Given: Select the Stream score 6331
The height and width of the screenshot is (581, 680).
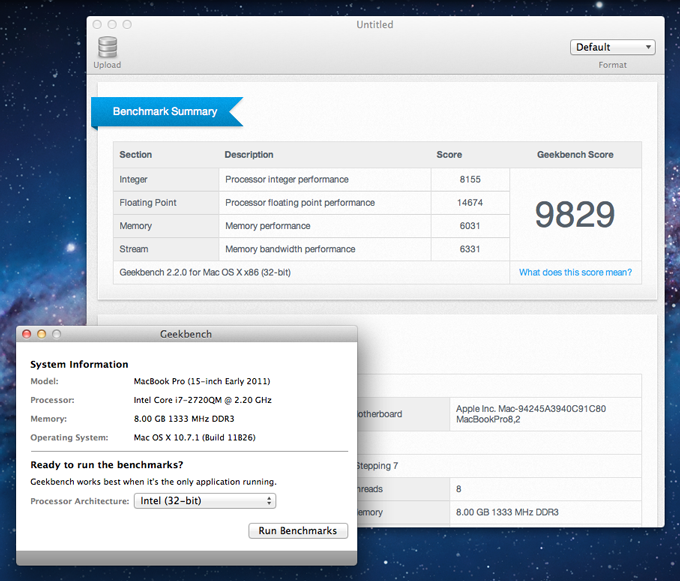Looking at the screenshot, I should [470, 249].
